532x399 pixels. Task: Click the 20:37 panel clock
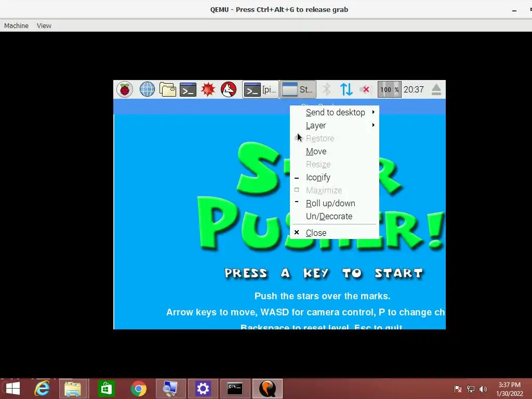point(414,89)
